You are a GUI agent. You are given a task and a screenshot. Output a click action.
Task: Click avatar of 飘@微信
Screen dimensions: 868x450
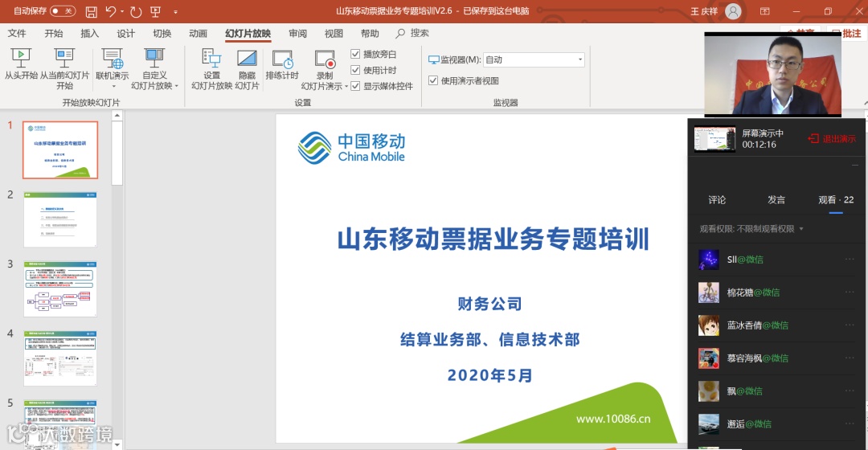(709, 391)
